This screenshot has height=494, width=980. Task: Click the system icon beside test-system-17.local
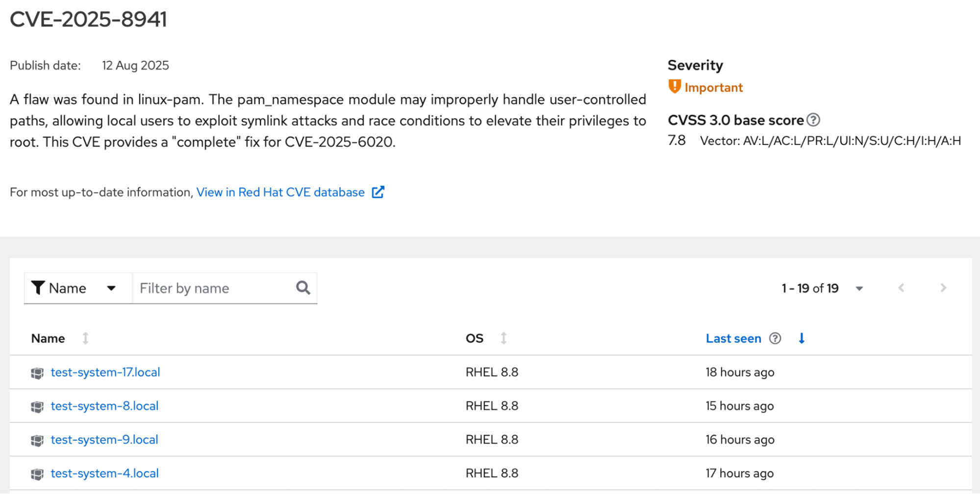click(x=37, y=373)
